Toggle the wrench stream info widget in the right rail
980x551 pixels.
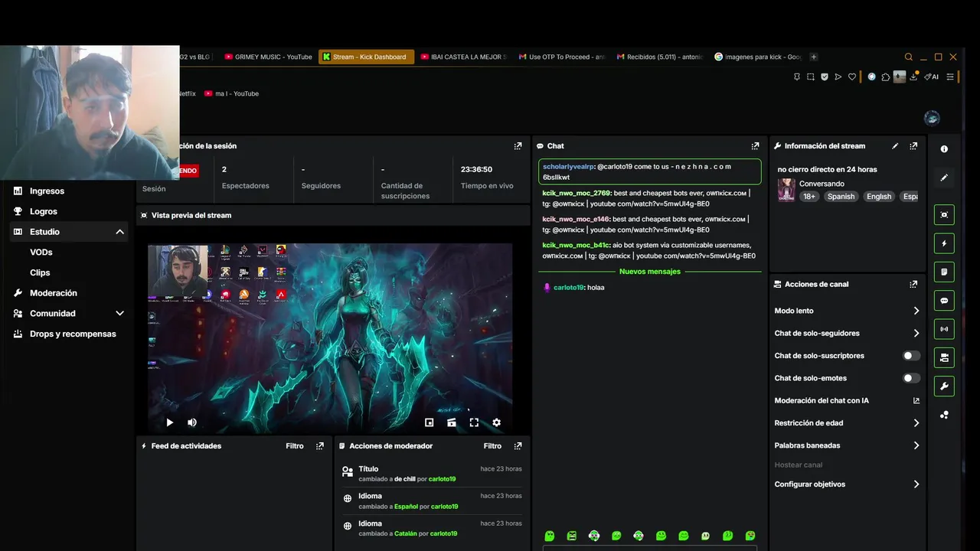point(944,386)
